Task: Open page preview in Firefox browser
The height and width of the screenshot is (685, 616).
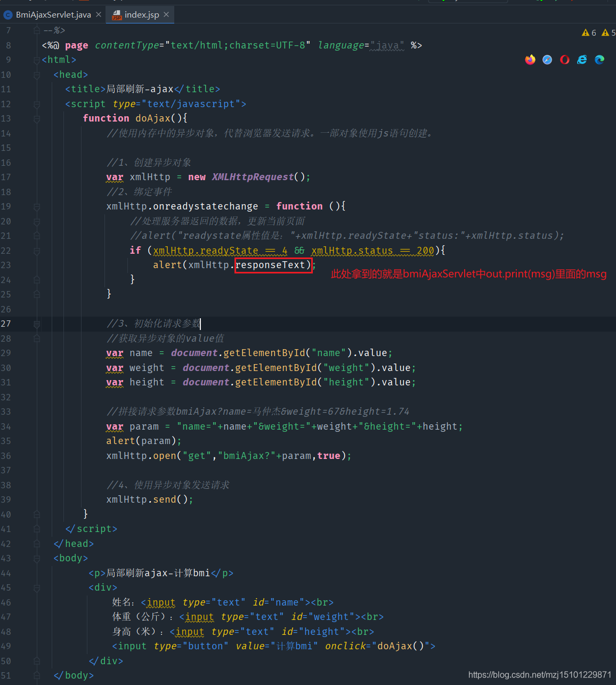Action: coord(530,60)
